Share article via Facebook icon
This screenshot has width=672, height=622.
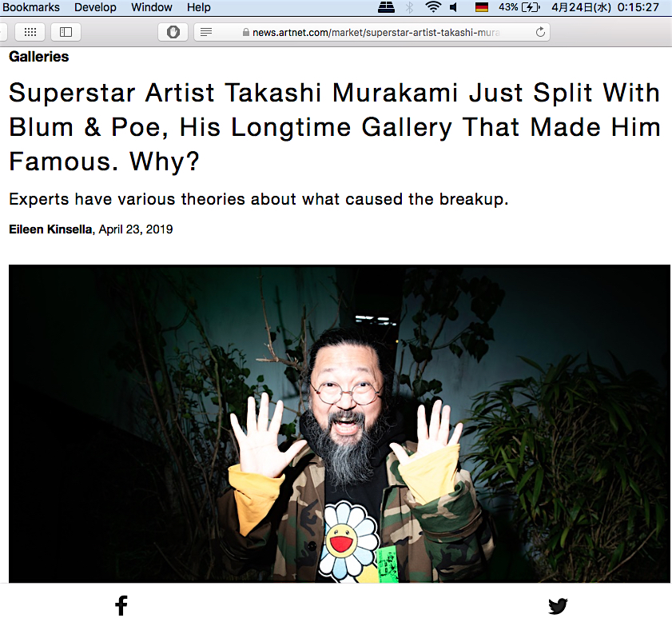pos(121,605)
